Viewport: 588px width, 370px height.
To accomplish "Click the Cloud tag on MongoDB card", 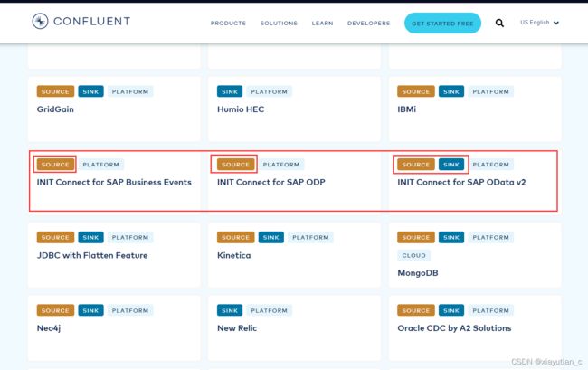I will click(x=413, y=255).
